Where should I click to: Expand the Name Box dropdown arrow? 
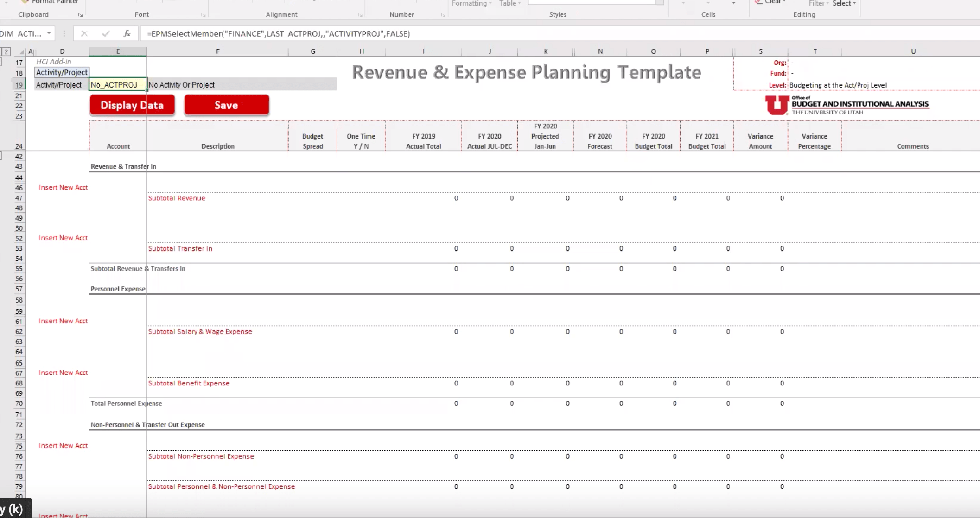pos(49,33)
